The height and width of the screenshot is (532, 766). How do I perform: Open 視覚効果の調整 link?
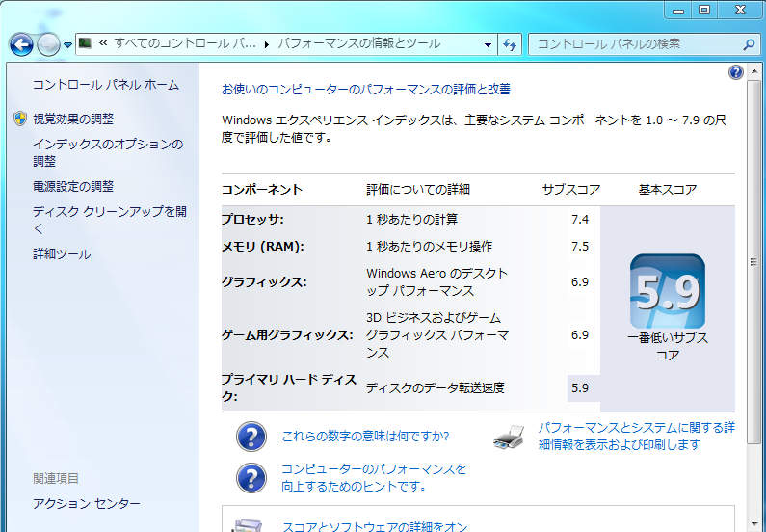[73, 119]
